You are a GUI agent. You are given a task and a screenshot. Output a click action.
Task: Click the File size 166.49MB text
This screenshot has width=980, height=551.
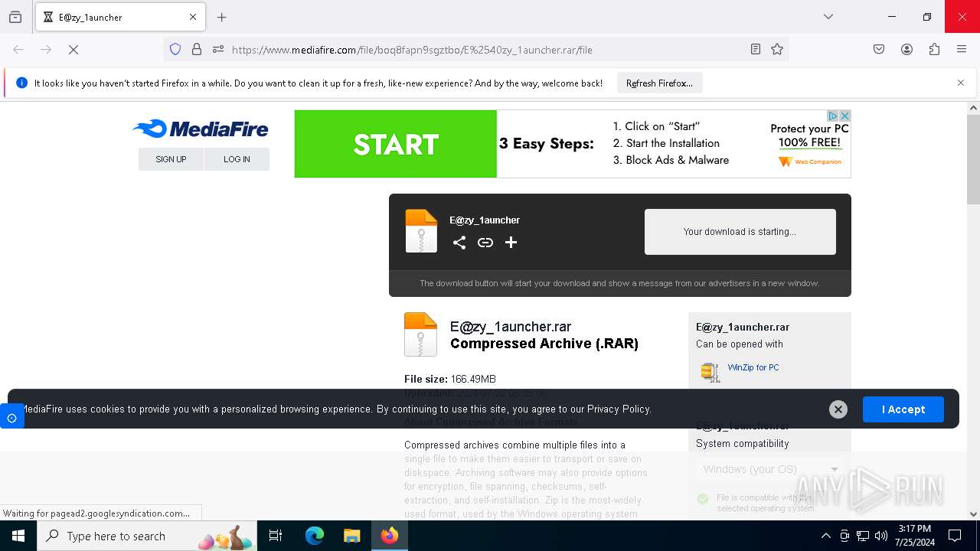pos(450,379)
